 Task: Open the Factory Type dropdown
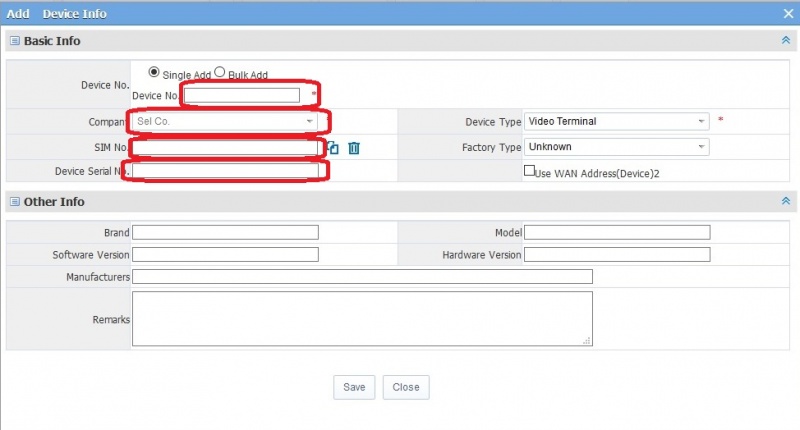(701, 147)
